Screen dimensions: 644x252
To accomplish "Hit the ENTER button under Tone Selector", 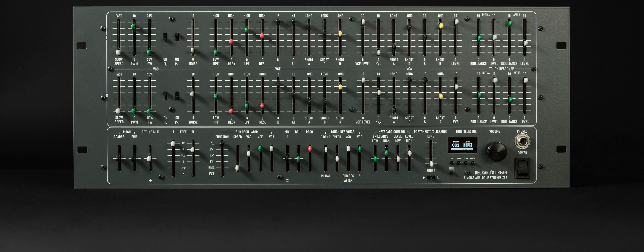I will coord(466,163).
